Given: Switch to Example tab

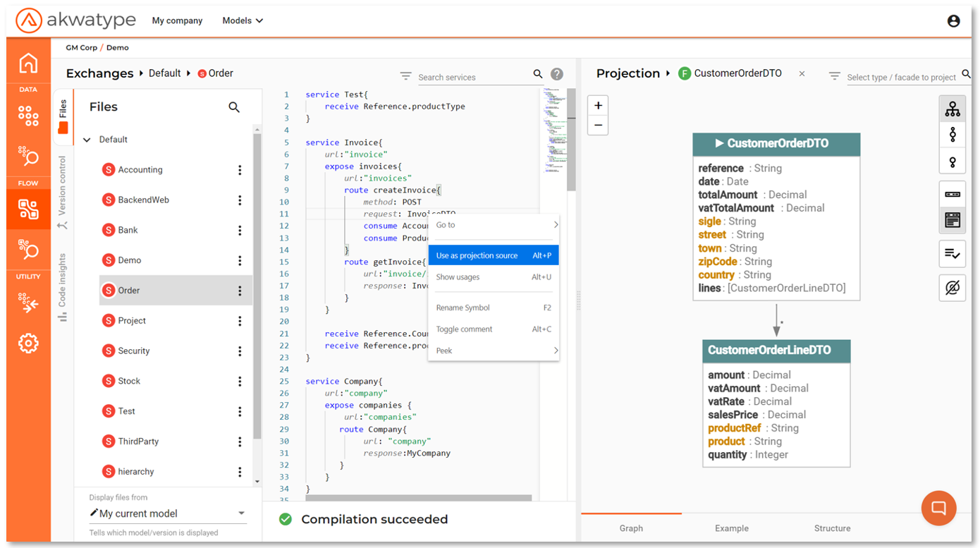Looking at the screenshot, I should 732,528.
